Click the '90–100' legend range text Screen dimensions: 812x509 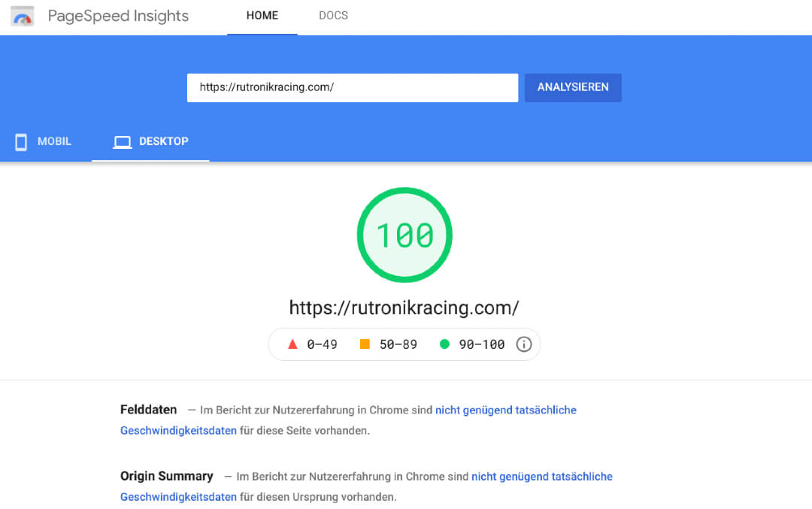482,344
